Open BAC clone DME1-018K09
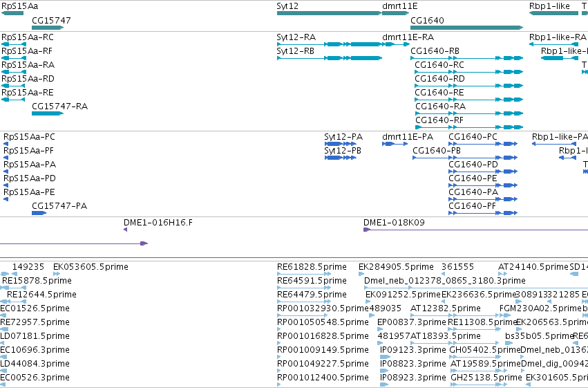588x388 pixels. coord(394,223)
